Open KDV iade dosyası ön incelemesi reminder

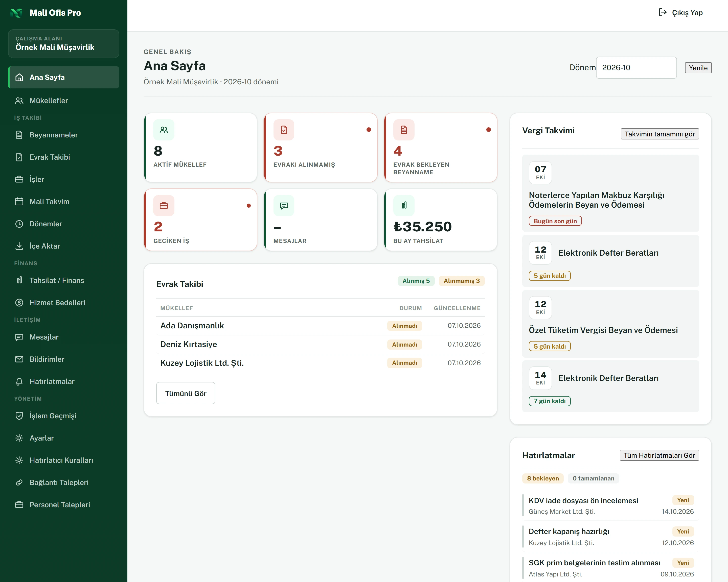click(x=611, y=505)
